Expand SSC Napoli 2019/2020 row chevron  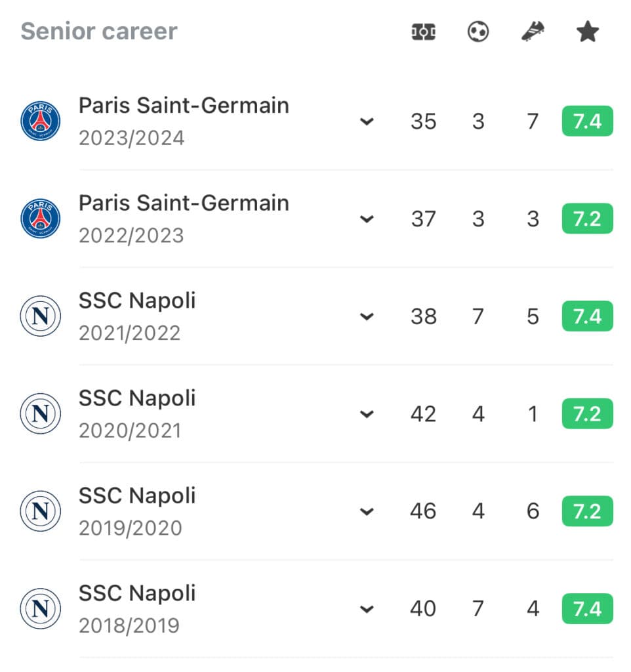(367, 512)
